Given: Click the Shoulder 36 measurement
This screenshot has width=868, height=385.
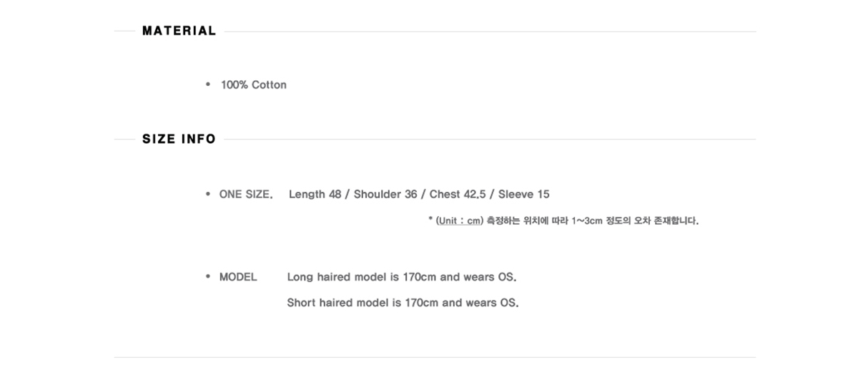Looking at the screenshot, I should point(385,194).
